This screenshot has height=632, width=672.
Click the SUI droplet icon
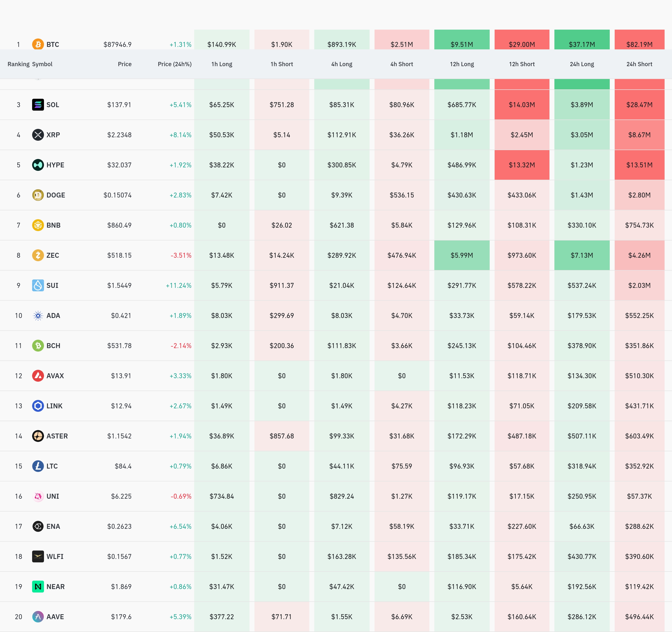click(38, 285)
